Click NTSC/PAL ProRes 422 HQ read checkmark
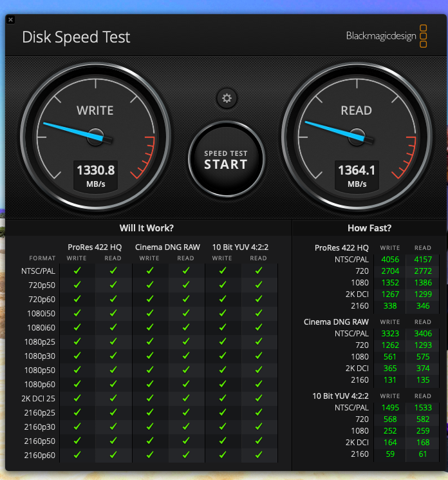The image size is (448, 480). point(113,271)
